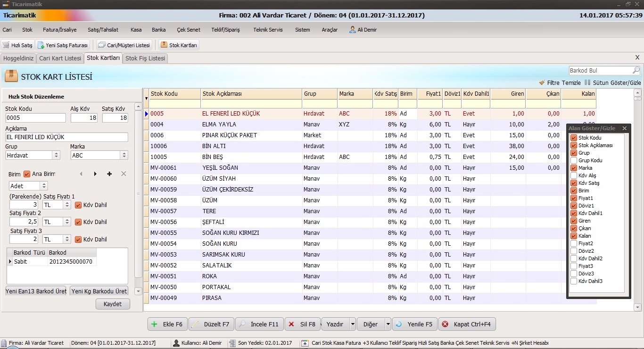Click the plus icon to add Birim

point(109,174)
